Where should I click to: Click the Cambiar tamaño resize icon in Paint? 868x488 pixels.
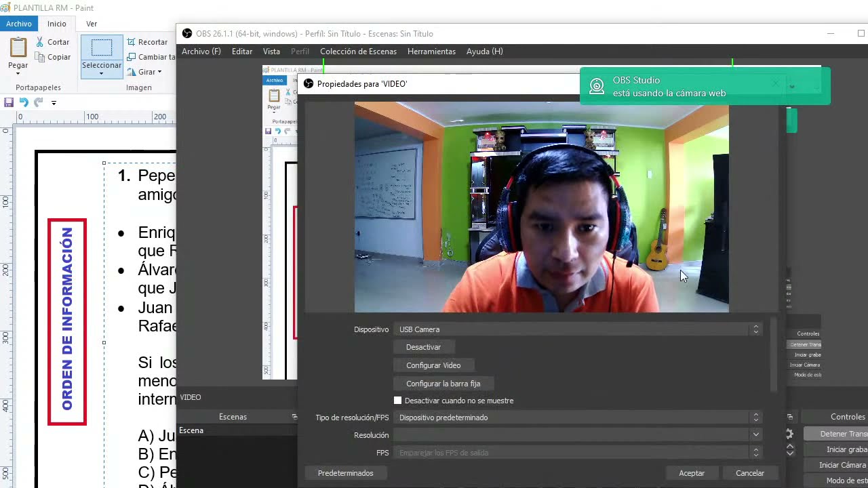pyautogui.click(x=131, y=57)
